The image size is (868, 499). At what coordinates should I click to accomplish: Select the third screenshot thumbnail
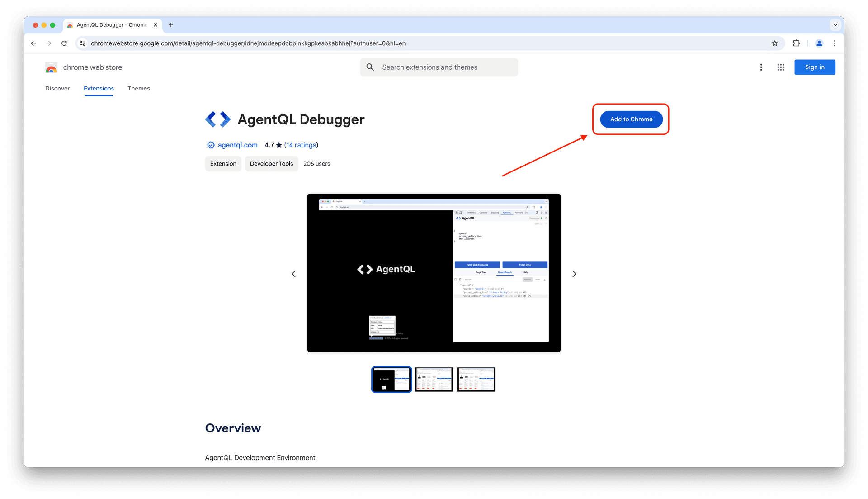tap(476, 379)
